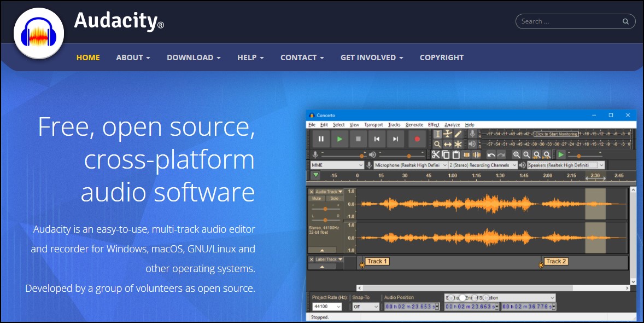Click the red Record button
The image size is (644, 323).
417,139
